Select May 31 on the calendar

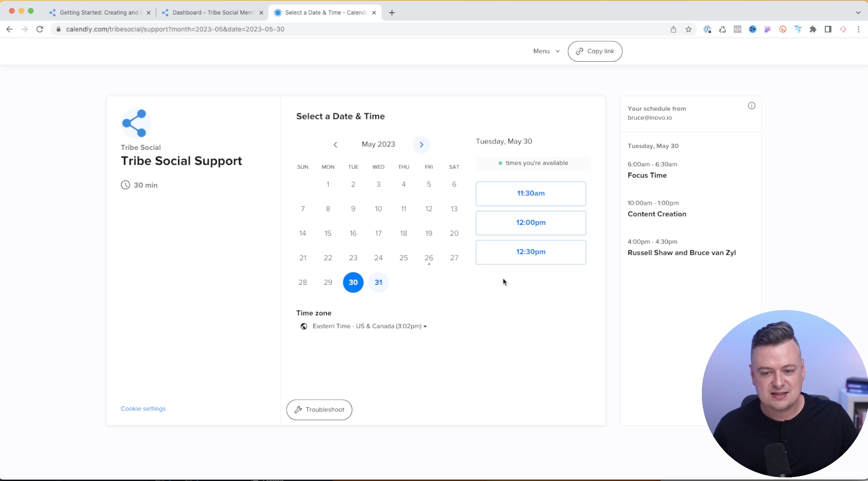[378, 283]
